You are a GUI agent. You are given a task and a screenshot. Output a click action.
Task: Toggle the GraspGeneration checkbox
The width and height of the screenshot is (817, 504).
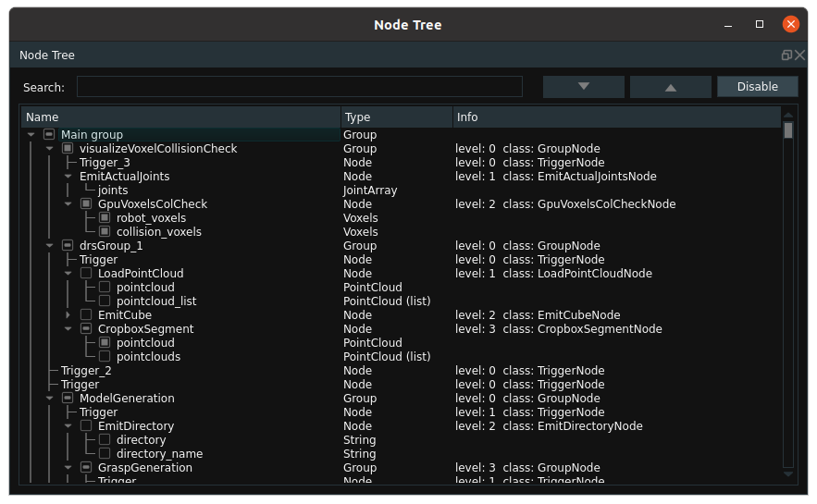86,467
